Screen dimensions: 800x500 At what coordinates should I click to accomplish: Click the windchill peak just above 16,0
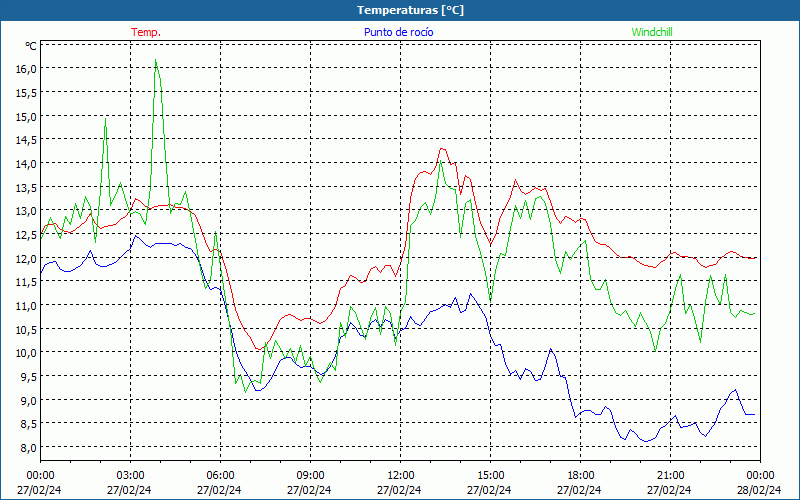point(156,60)
